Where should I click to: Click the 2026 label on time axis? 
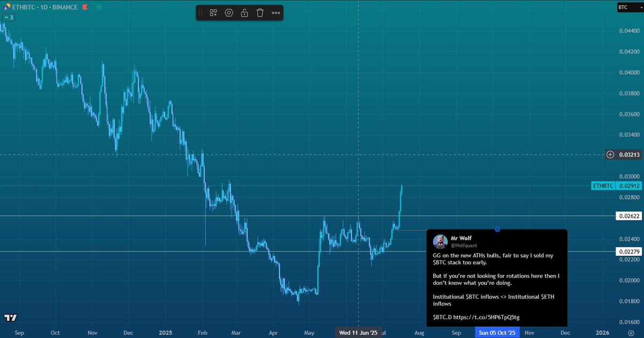603,333
